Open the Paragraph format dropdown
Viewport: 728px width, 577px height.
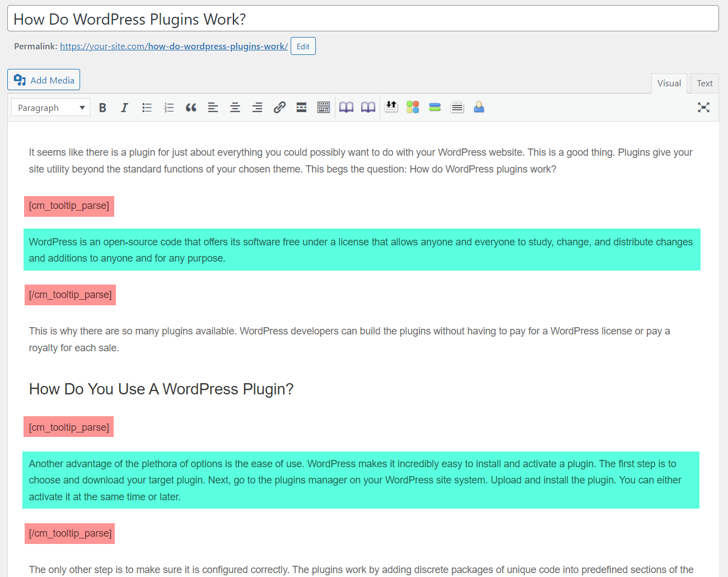pos(50,108)
